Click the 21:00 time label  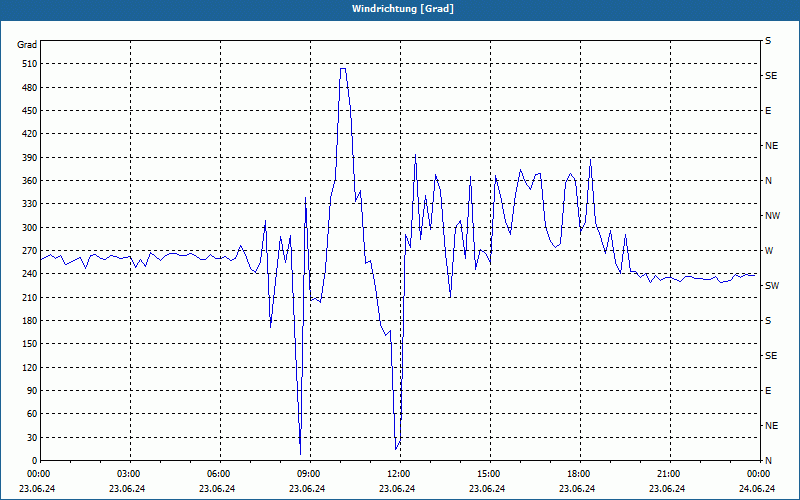click(668, 474)
